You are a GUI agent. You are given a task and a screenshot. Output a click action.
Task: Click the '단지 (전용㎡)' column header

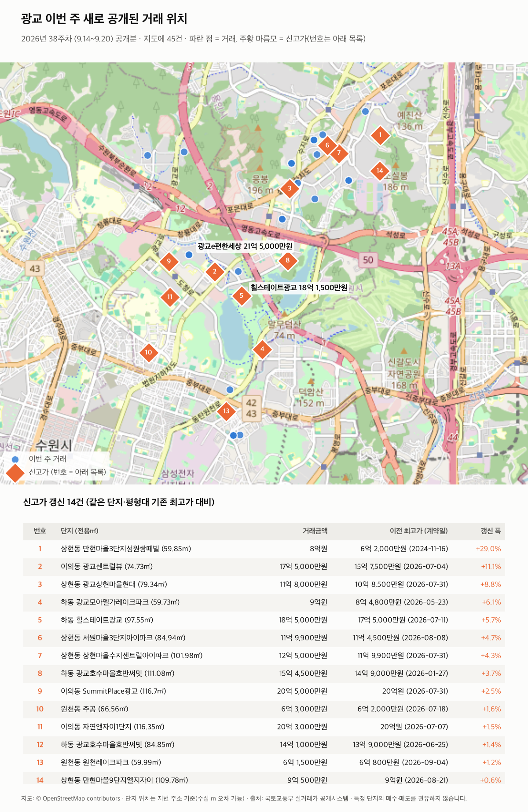pos(80,531)
